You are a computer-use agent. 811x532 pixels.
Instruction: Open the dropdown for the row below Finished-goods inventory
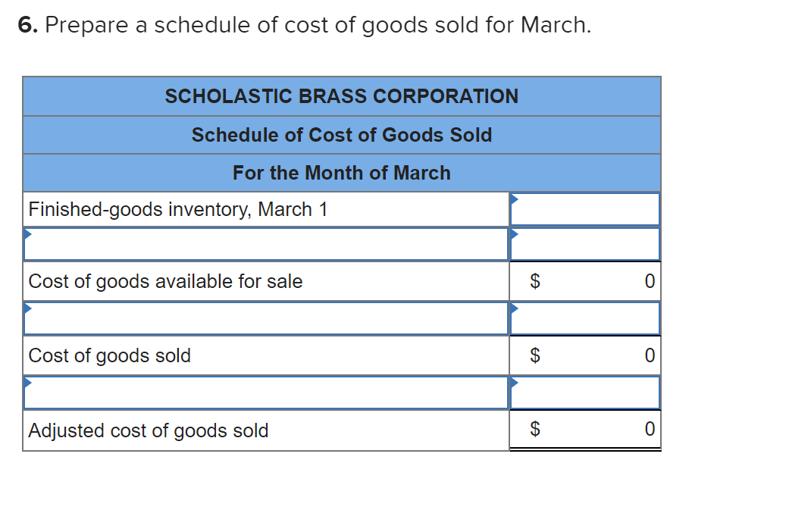point(265,243)
